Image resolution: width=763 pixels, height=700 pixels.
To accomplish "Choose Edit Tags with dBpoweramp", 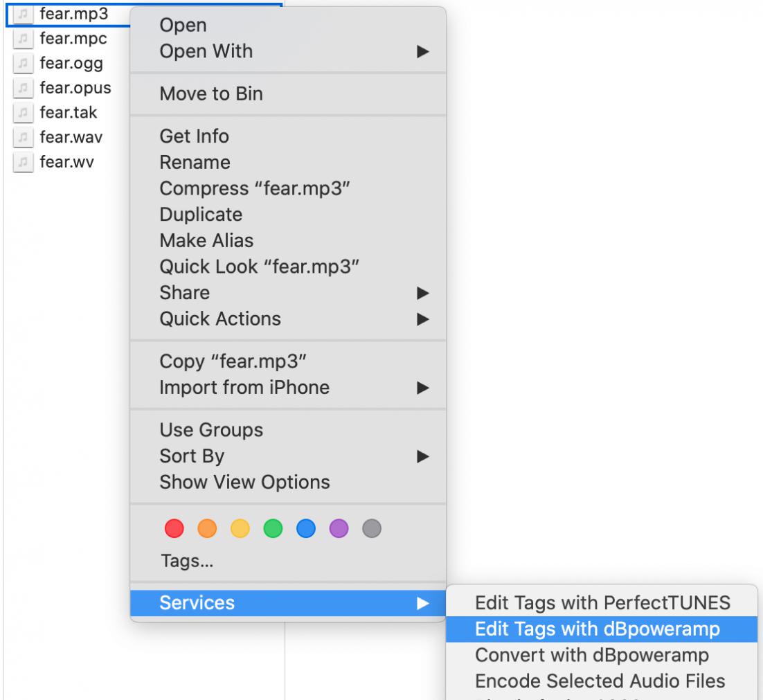I will [597, 629].
